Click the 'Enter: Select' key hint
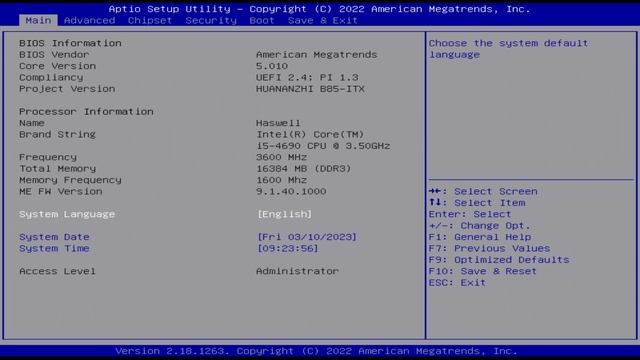 pyautogui.click(x=470, y=215)
